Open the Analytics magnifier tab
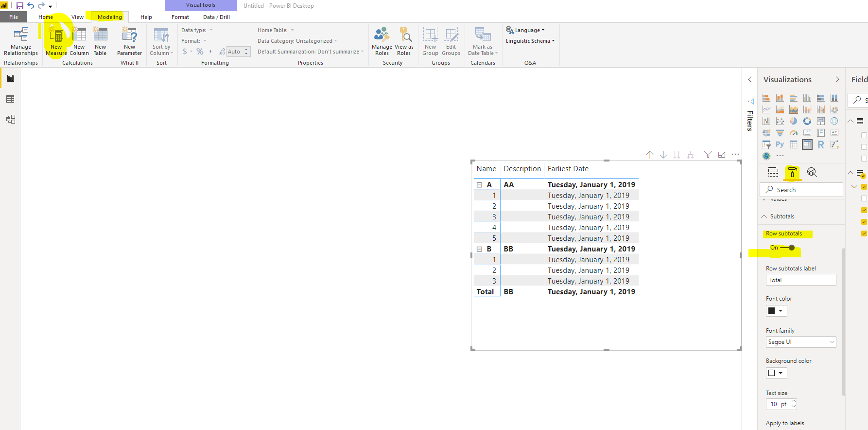Screen dimensions: 868x430 pos(812,172)
